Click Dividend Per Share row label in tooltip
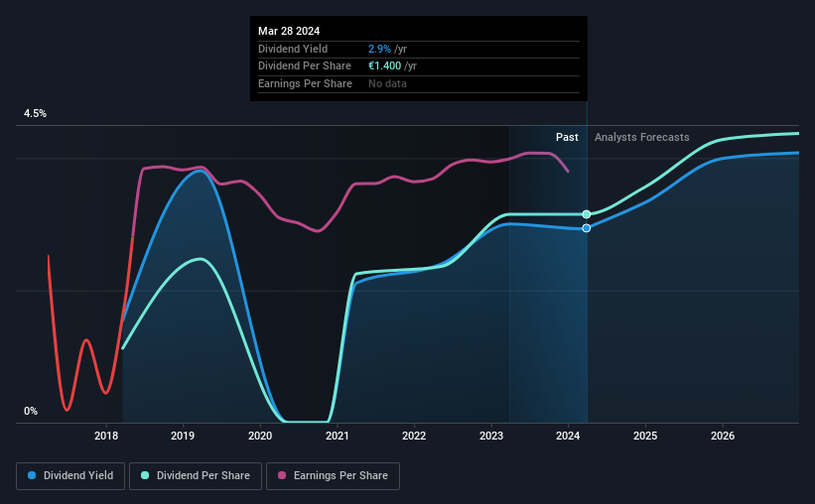Image resolution: width=815 pixels, height=504 pixels. pyautogui.click(x=305, y=66)
